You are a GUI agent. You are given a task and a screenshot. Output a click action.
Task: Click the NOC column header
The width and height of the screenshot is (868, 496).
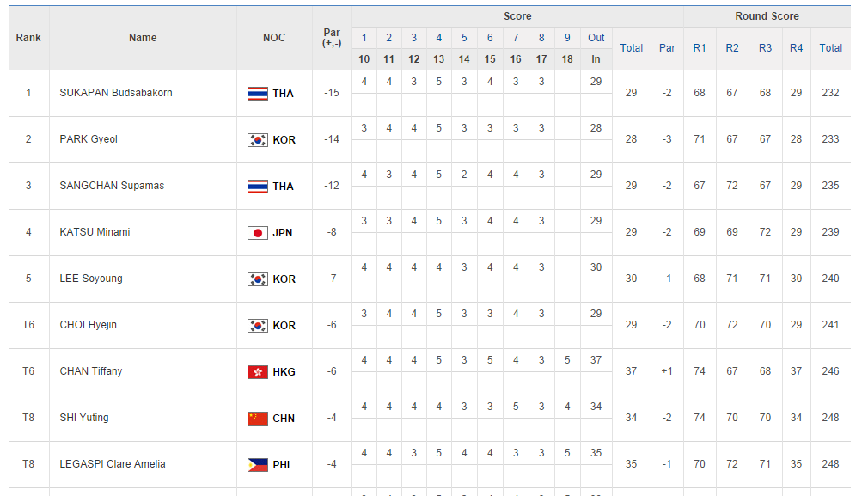point(274,38)
